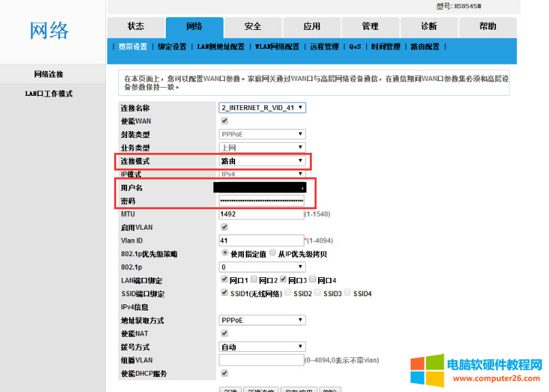Screen dimensions: 549x392
Task: Open 绑定设置 submenu link
Action: coord(172,47)
